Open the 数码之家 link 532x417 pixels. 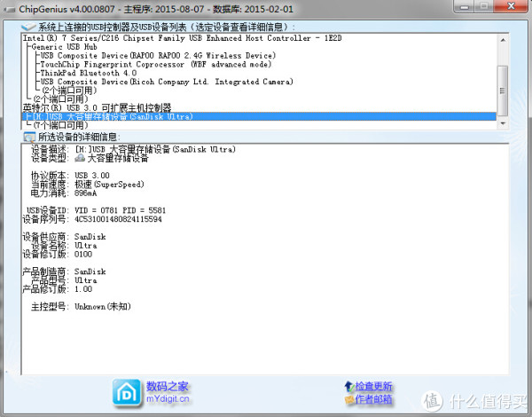167,386
